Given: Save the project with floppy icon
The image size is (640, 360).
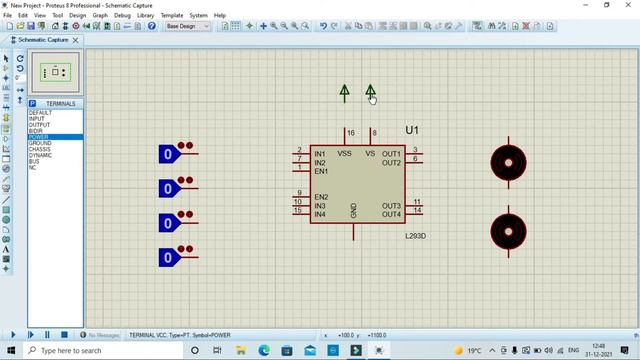Looking at the screenshot, I should 31,26.
